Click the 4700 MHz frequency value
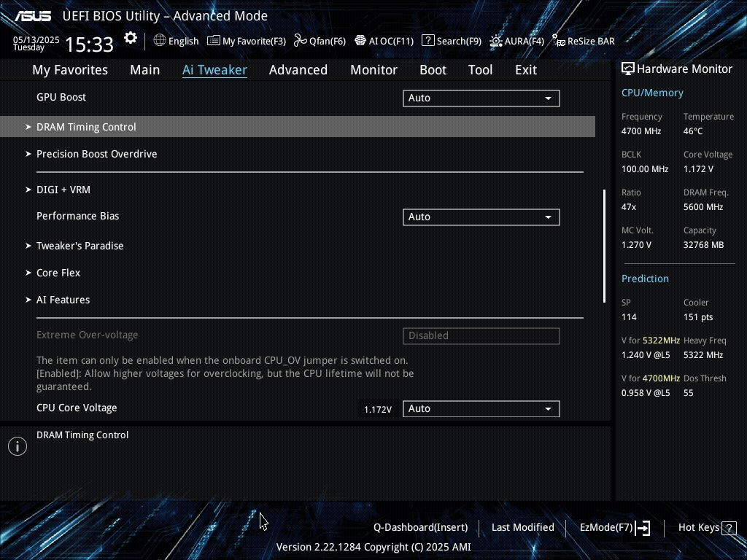Viewport: 747px width, 560px height. tap(641, 131)
